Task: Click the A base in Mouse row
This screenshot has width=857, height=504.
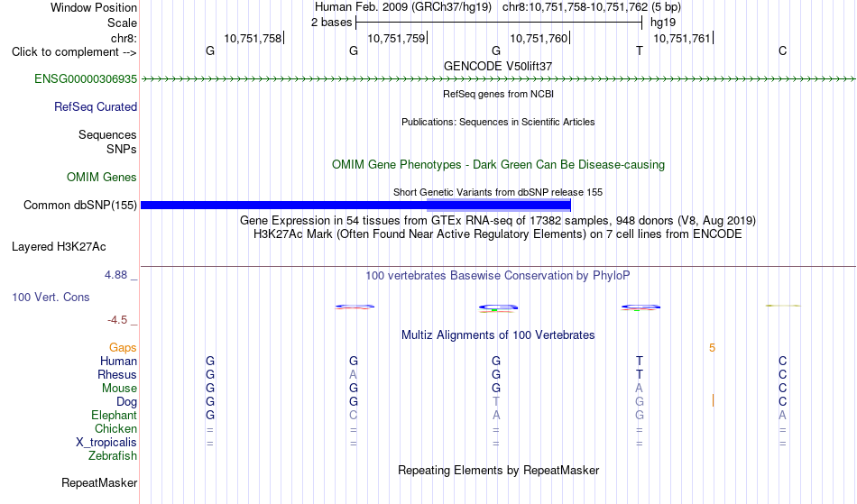Action: (640, 389)
